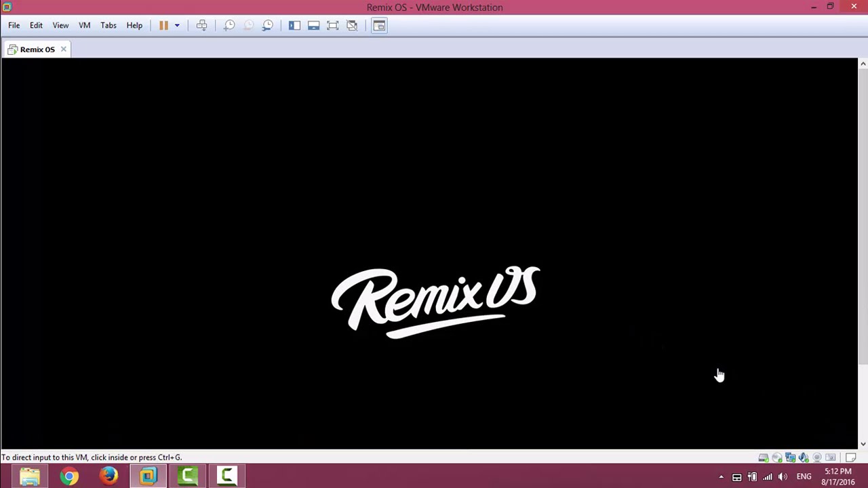Screen dimensions: 868x488
Task: Click the VMware icon in the title bar
Action: point(7,7)
